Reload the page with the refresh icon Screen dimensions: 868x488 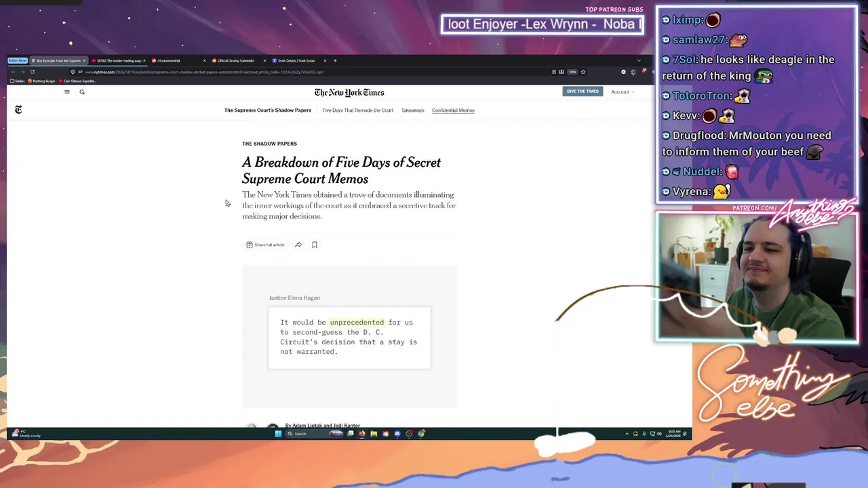[32, 72]
